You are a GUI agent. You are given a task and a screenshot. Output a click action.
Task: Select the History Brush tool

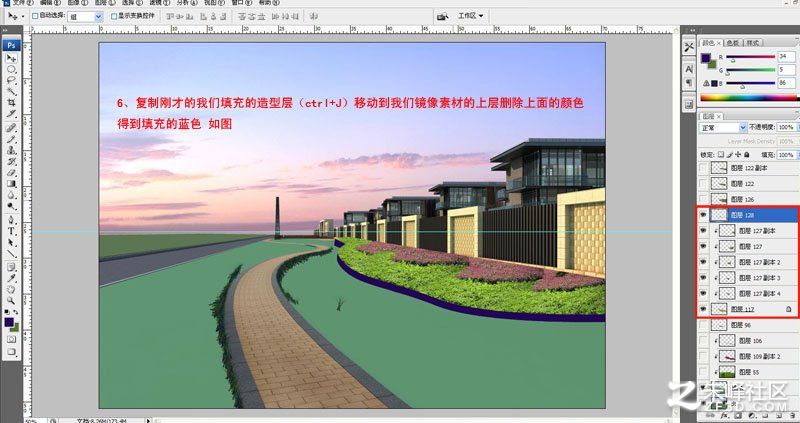click(11, 161)
